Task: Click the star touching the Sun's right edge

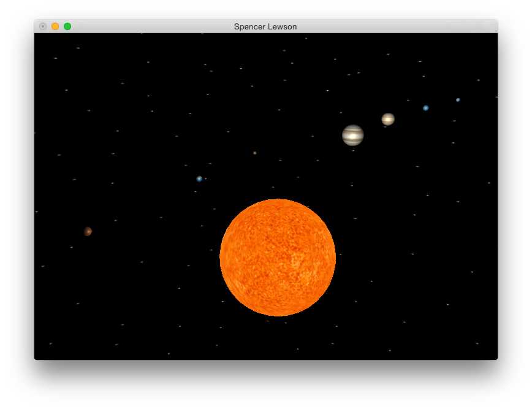Action: click(x=340, y=254)
